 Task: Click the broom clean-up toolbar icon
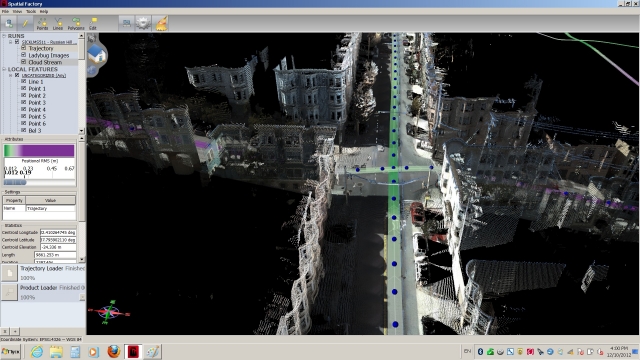tap(162, 23)
